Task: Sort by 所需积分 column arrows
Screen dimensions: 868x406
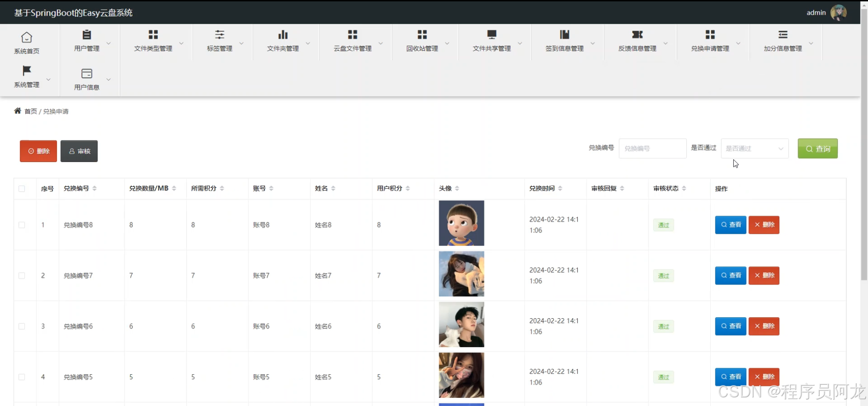Action: (222, 188)
